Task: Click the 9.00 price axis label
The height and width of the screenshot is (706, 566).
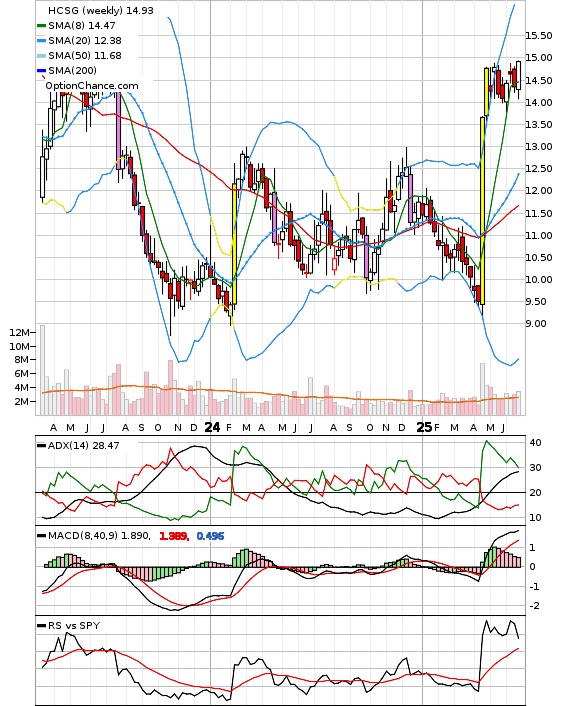Action: tap(536, 324)
